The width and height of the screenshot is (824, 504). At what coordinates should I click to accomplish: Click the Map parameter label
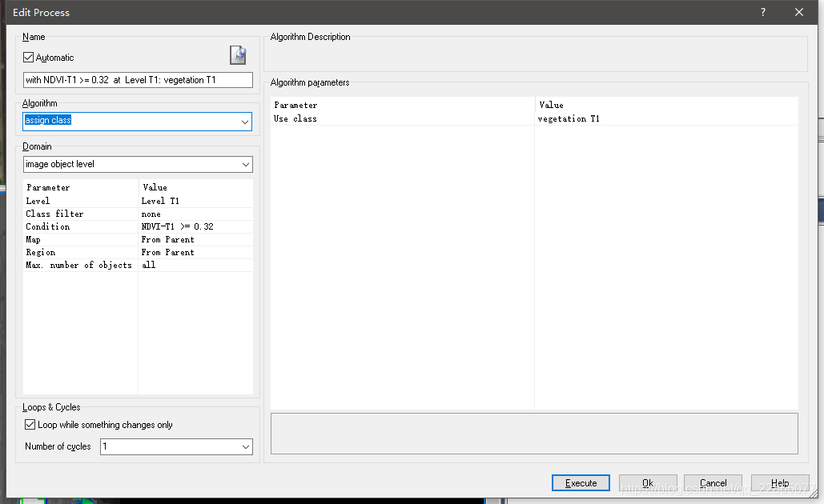point(33,239)
